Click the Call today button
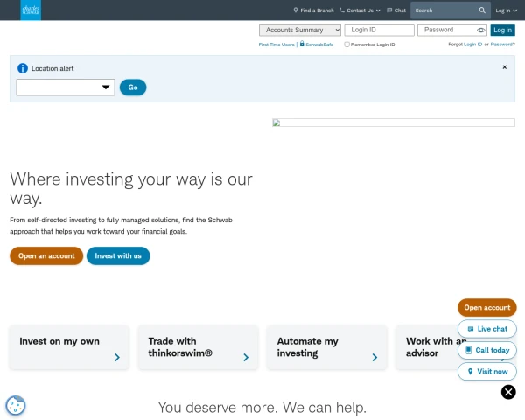The height and width of the screenshot is (420, 525). (x=486, y=350)
